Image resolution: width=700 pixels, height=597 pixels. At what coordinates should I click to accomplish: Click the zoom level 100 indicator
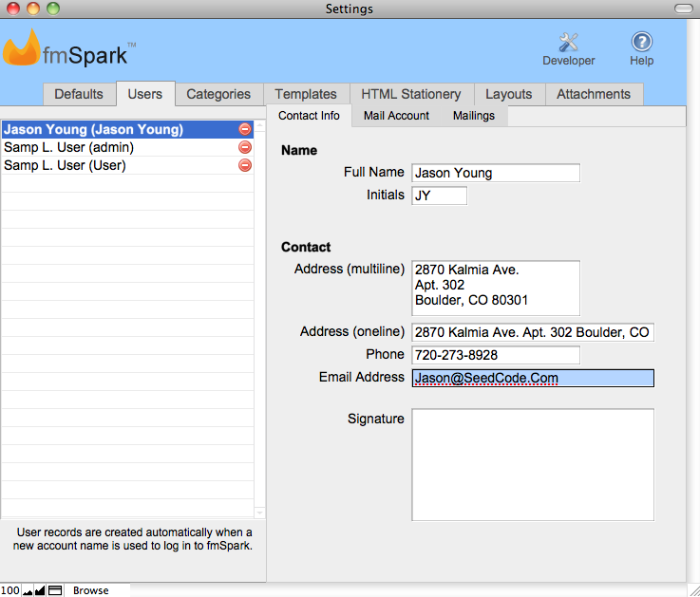pyautogui.click(x=10, y=590)
